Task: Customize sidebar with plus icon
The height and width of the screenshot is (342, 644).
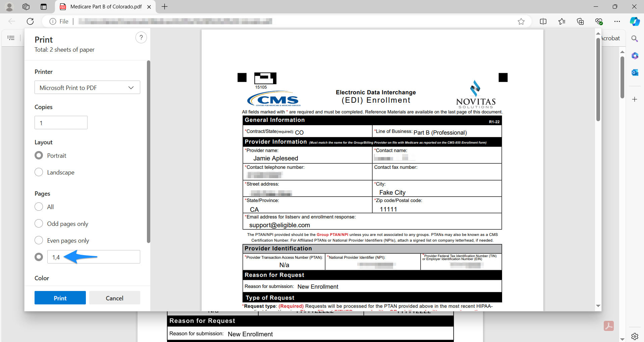Action: click(x=635, y=99)
